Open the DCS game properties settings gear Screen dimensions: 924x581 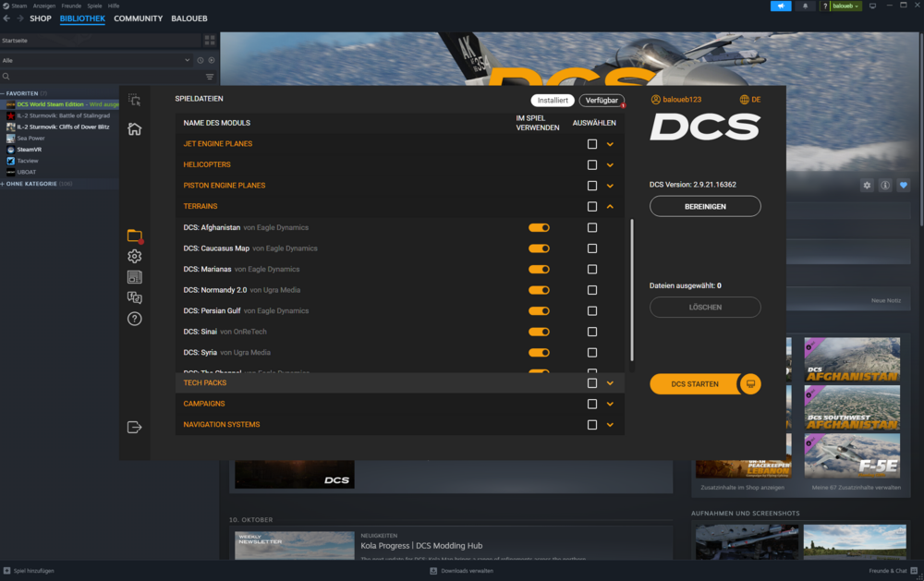pyautogui.click(x=866, y=185)
